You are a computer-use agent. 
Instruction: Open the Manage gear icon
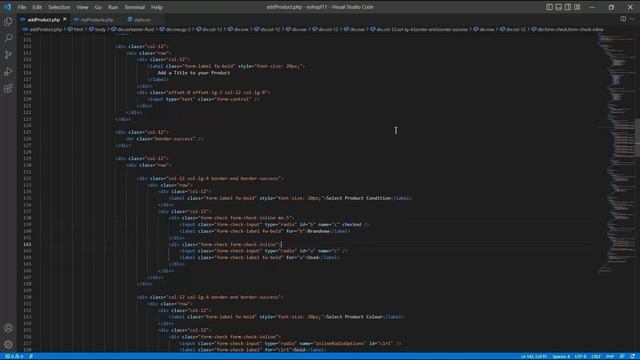tap(8, 344)
